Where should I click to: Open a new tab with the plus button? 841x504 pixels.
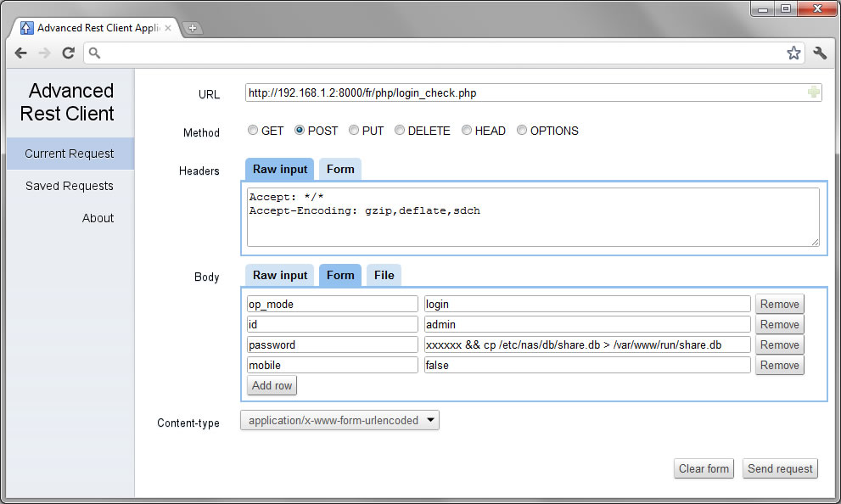click(193, 28)
